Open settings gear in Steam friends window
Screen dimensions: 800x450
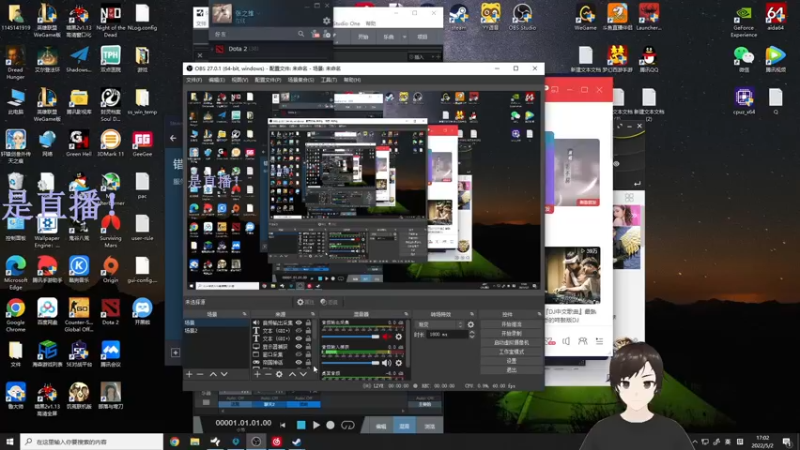pos(327,21)
